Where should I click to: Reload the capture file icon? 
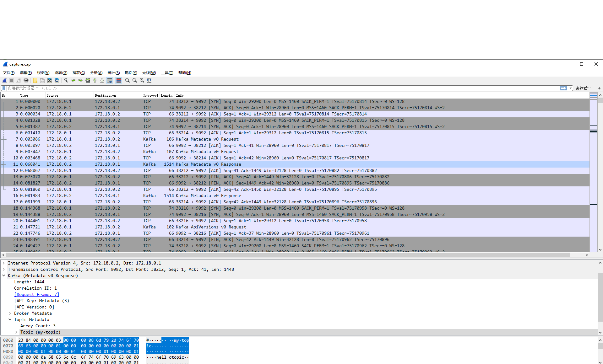click(57, 80)
